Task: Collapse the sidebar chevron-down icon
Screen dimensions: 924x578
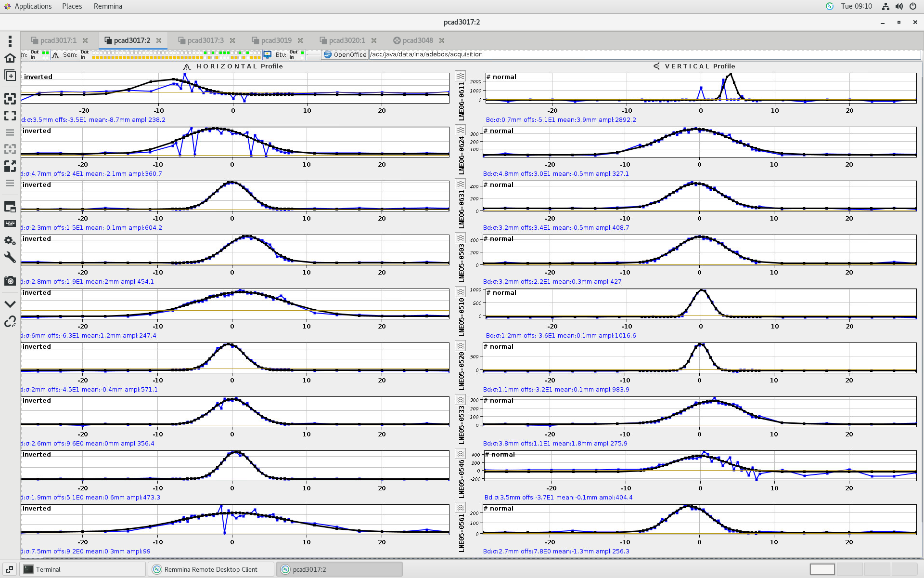Action: pos(10,304)
